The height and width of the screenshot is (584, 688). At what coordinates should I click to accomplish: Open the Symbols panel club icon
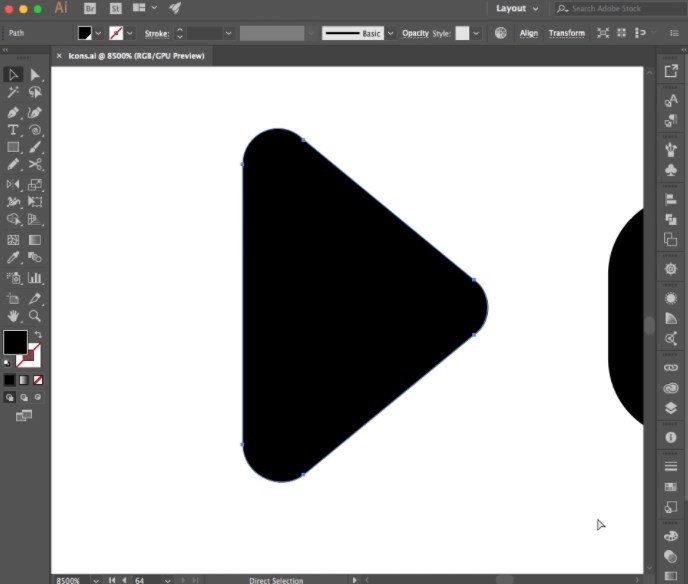click(670, 170)
